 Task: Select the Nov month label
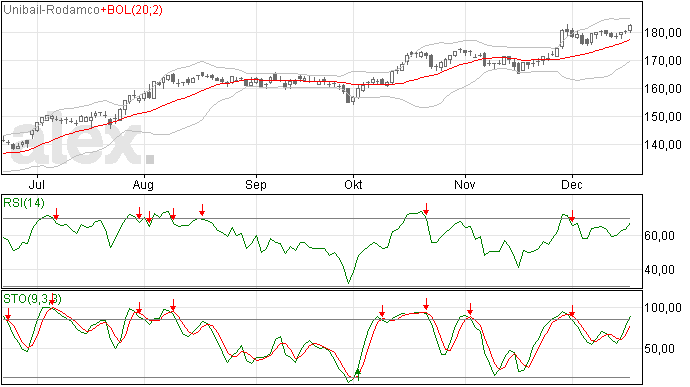click(x=465, y=184)
